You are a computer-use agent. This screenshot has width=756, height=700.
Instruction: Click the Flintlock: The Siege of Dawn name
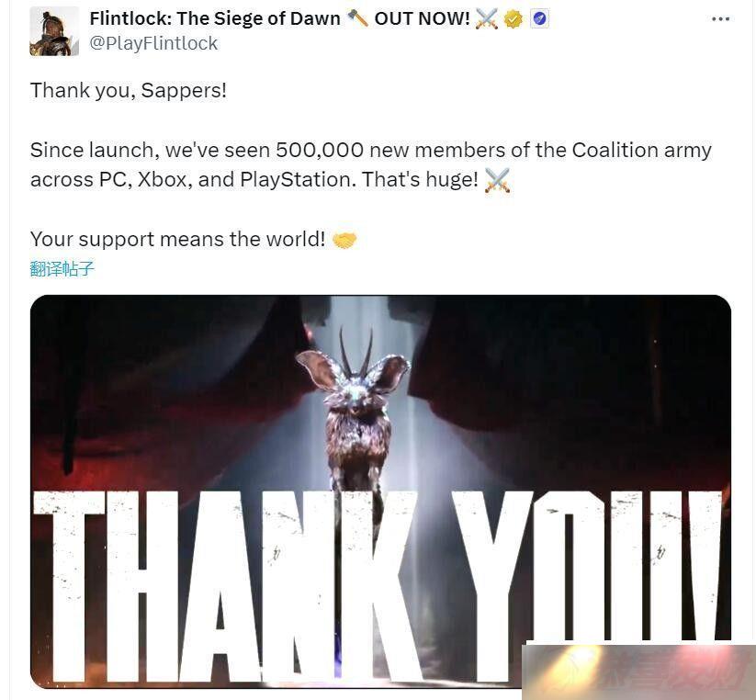215,18
